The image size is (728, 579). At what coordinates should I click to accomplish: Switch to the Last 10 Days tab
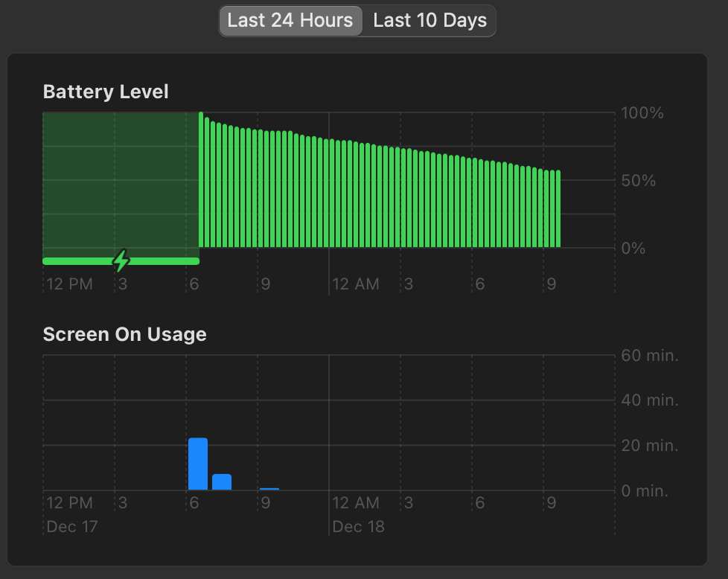coord(430,21)
